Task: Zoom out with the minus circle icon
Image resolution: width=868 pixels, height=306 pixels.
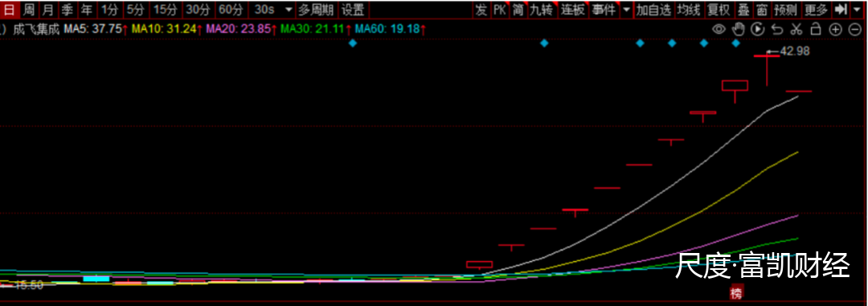Action: [x=855, y=30]
